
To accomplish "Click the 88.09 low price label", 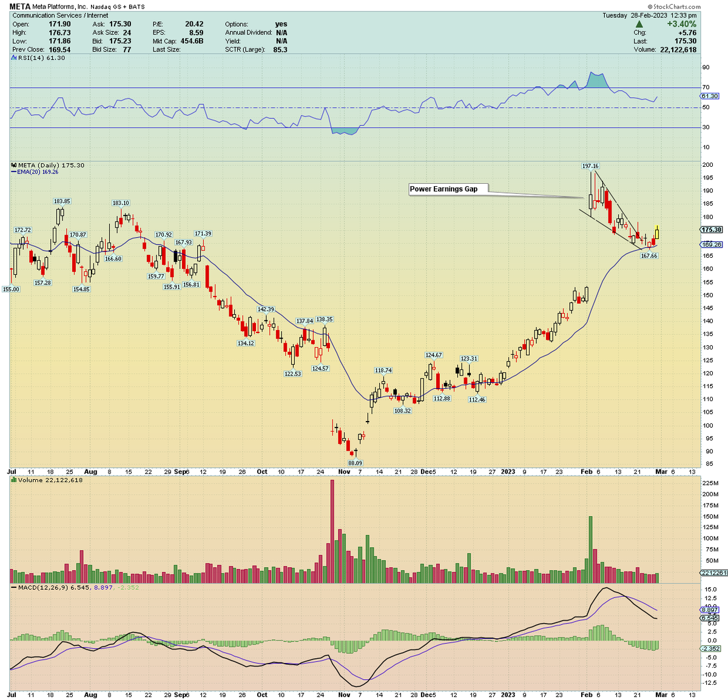I will [x=355, y=463].
